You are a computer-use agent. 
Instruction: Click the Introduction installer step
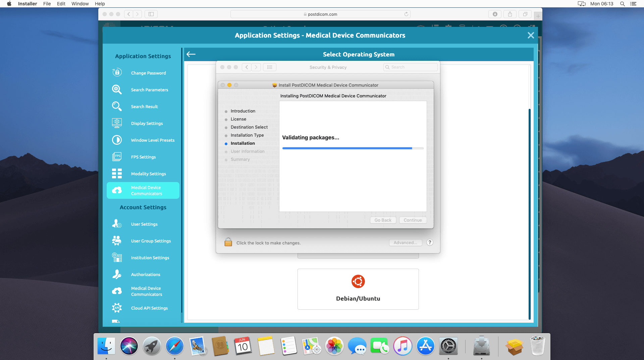(x=243, y=111)
